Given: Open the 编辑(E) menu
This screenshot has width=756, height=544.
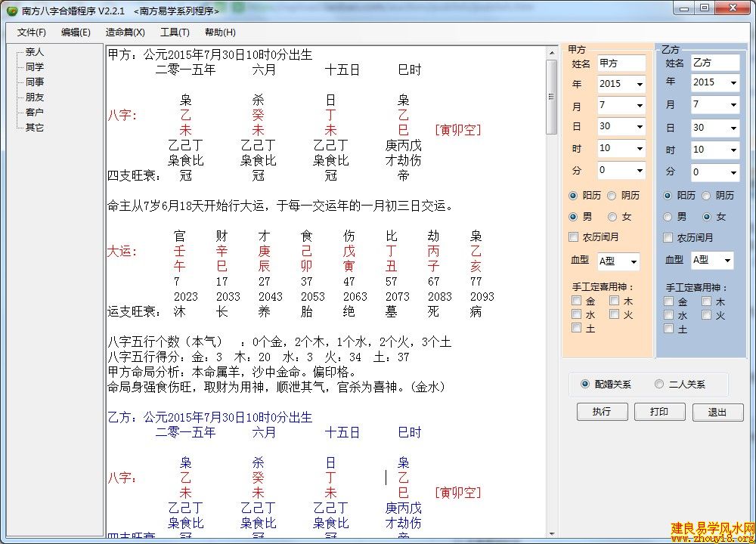Looking at the screenshot, I should (76, 32).
